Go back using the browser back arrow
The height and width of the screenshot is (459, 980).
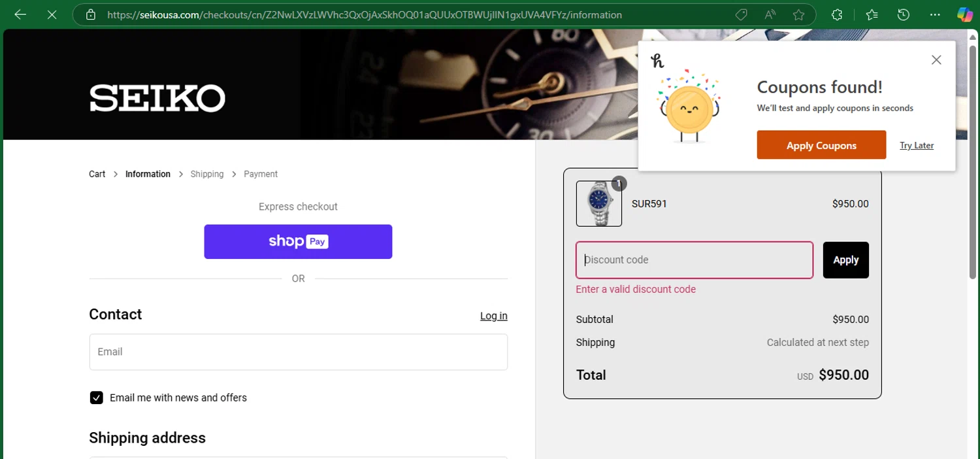point(20,14)
